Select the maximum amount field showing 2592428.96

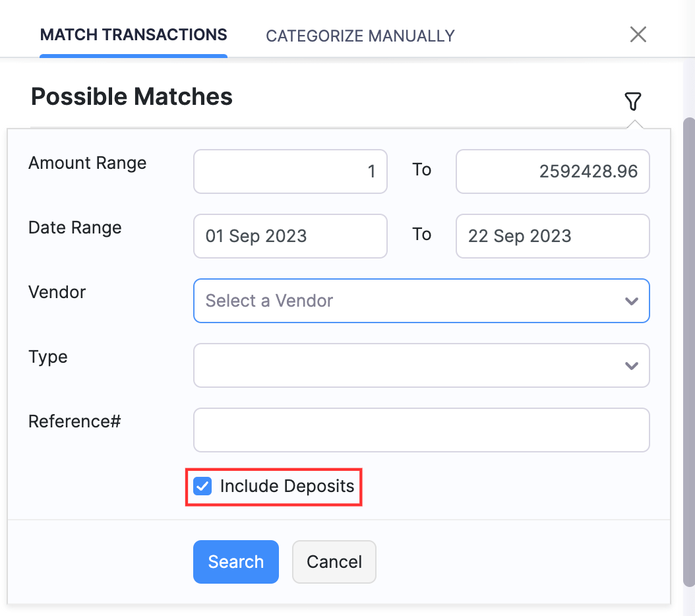(553, 171)
